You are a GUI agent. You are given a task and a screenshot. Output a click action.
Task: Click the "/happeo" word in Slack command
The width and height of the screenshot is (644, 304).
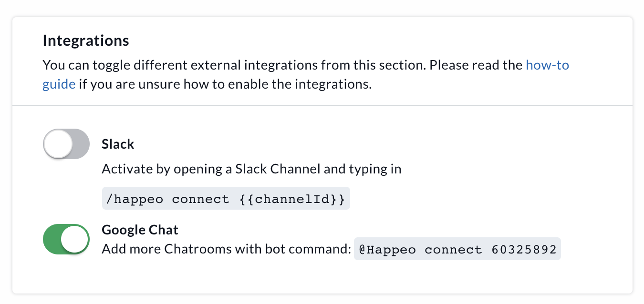135,199
